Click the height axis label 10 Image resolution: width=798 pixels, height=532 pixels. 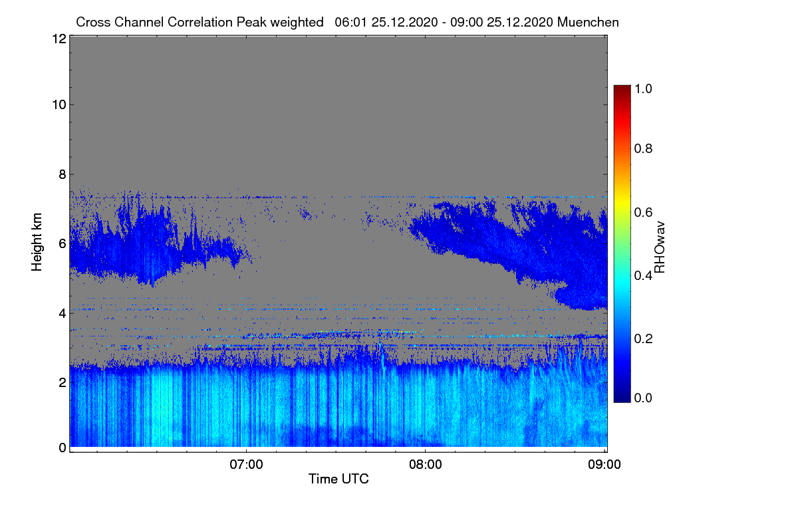(x=59, y=104)
